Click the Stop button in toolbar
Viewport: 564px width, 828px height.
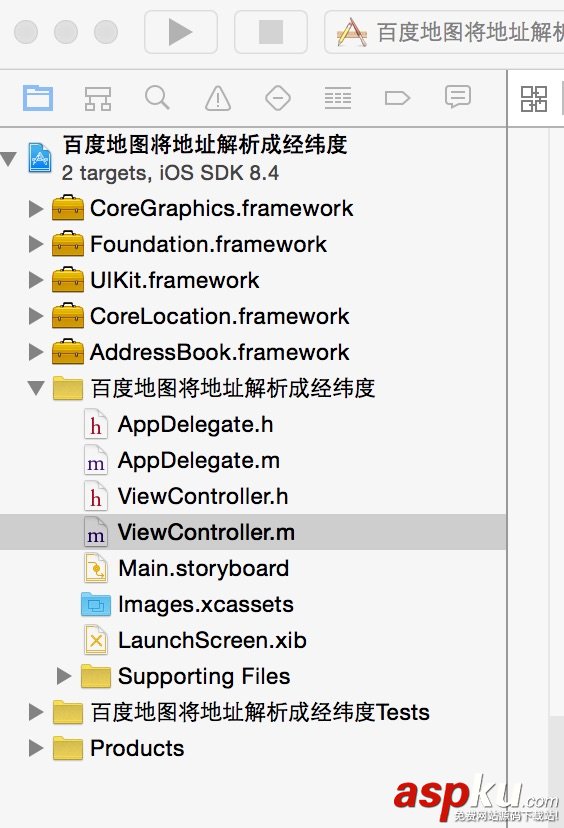271,32
